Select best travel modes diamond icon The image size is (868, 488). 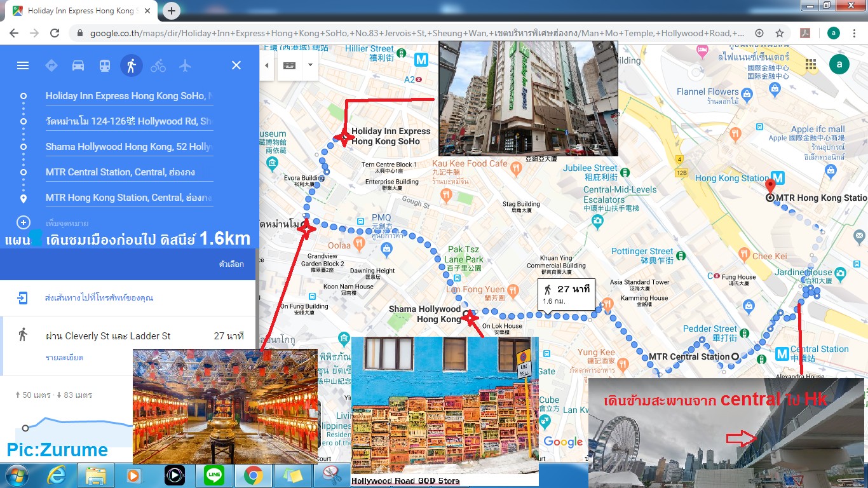click(51, 65)
